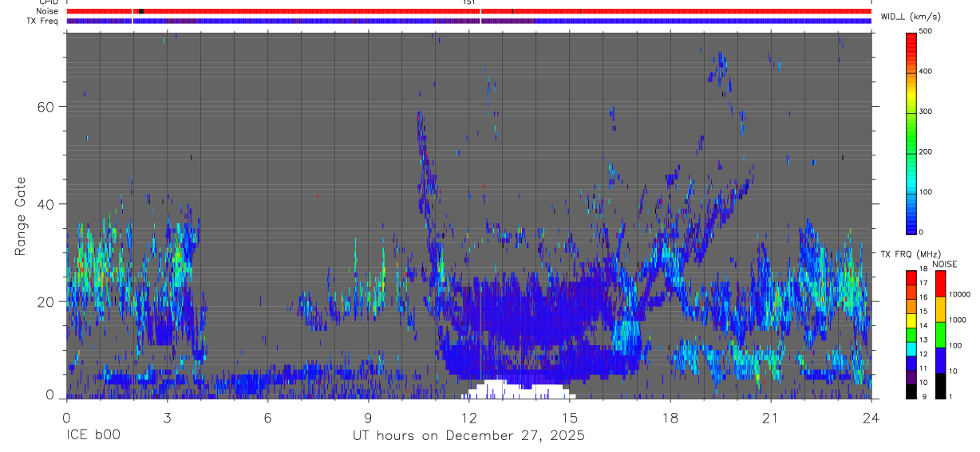Screen dimensions: 980x452
Task: Click the 'NOISE' legend title
Action: (x=944, y=264)
